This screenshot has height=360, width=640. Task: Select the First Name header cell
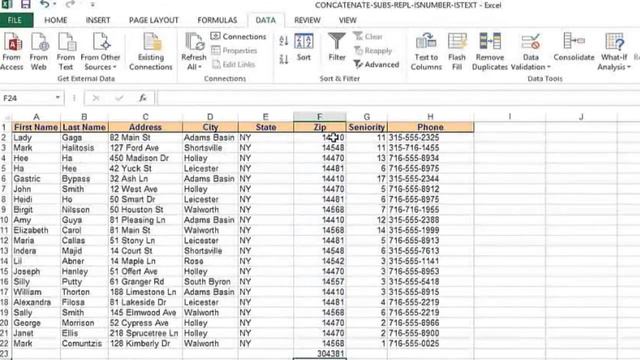click(36, 127)
